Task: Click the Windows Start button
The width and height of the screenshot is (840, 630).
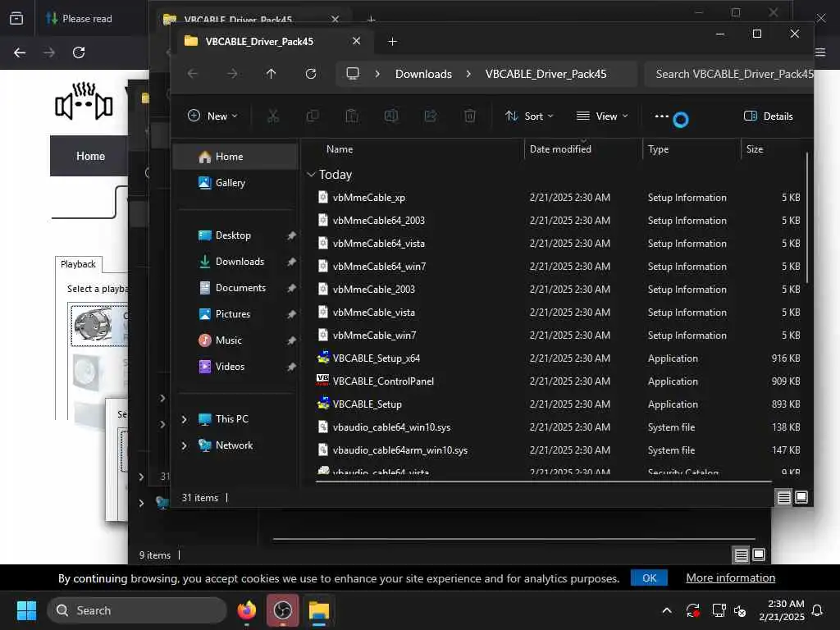Action: click(26, 610)
